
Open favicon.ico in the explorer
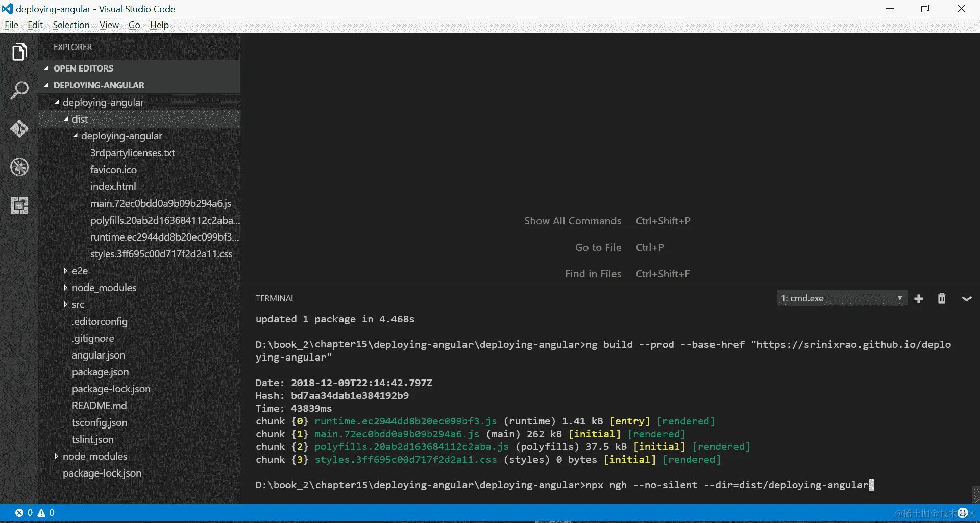tap(113, 170)
